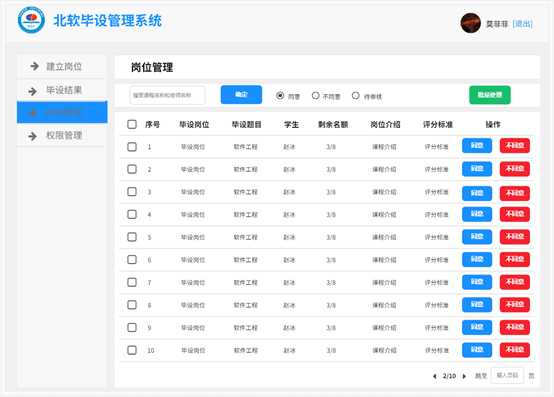Viewport: 554px width, 397px height.
Task: Open the 建立岗位 sidebar menu item
Action: pyautogui.click(x=61, y=66)
